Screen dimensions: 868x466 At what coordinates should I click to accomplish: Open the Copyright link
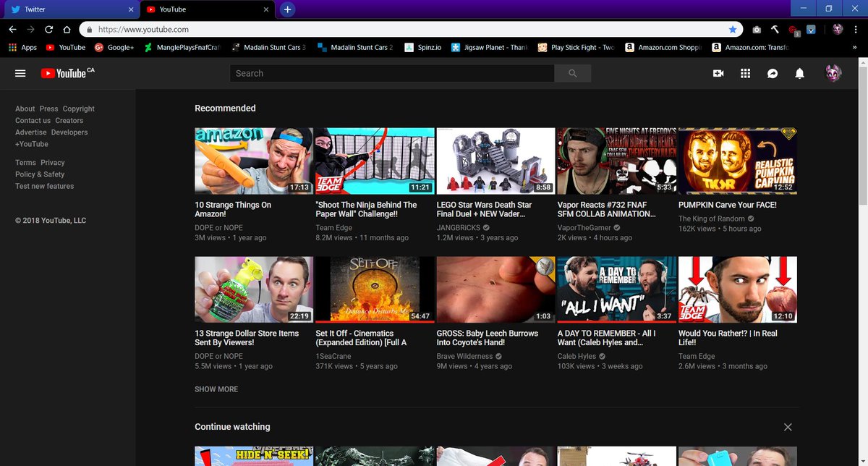click(x=78, y=109)
